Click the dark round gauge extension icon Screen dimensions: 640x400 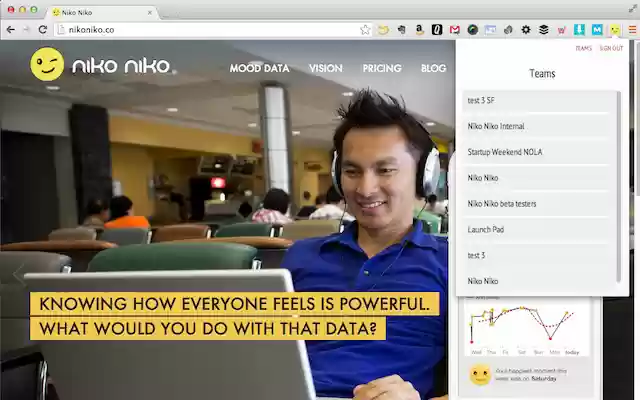[x=473, y=29]
